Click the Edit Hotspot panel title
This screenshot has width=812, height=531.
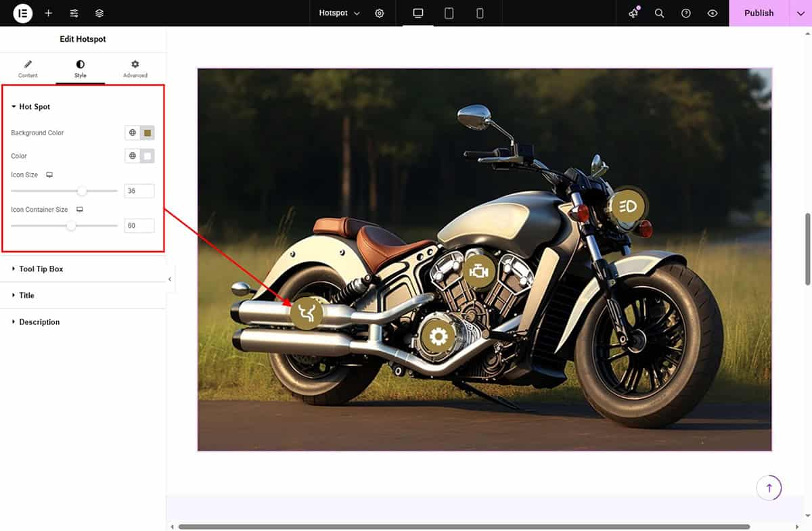[x=83, y=39]
